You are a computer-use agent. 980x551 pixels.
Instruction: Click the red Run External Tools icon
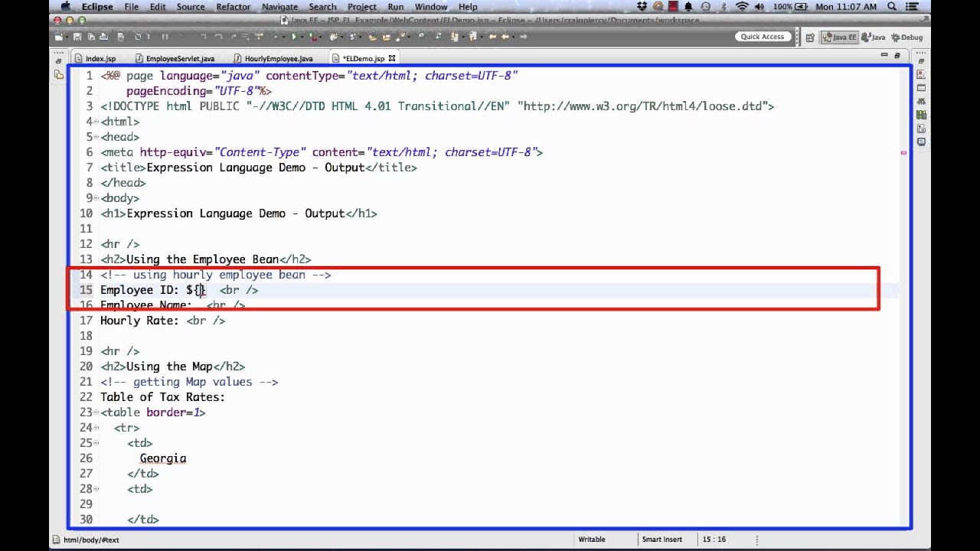pyautogui.click(x=312, y=37)
